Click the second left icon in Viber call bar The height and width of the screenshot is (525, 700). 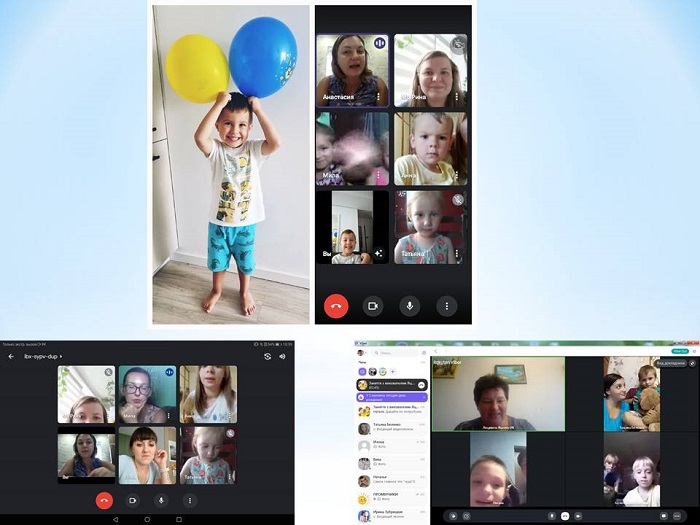tap(467, 516)
